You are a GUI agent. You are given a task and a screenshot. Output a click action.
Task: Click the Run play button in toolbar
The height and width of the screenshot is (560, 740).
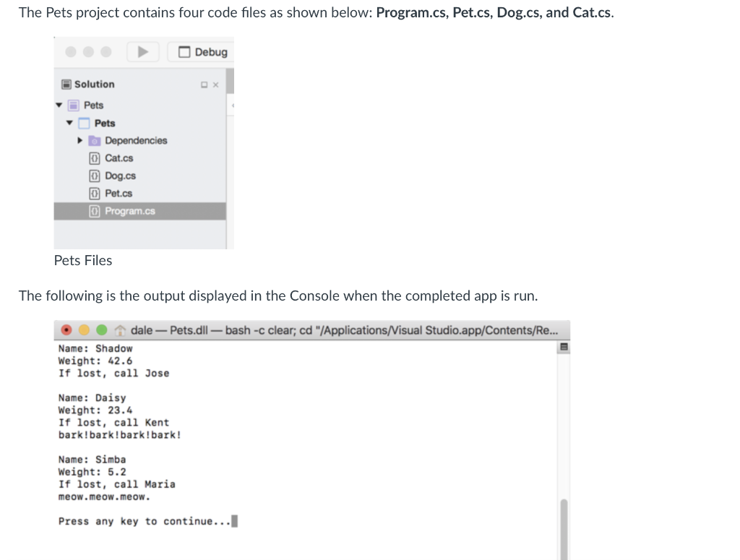pos(143,51)
